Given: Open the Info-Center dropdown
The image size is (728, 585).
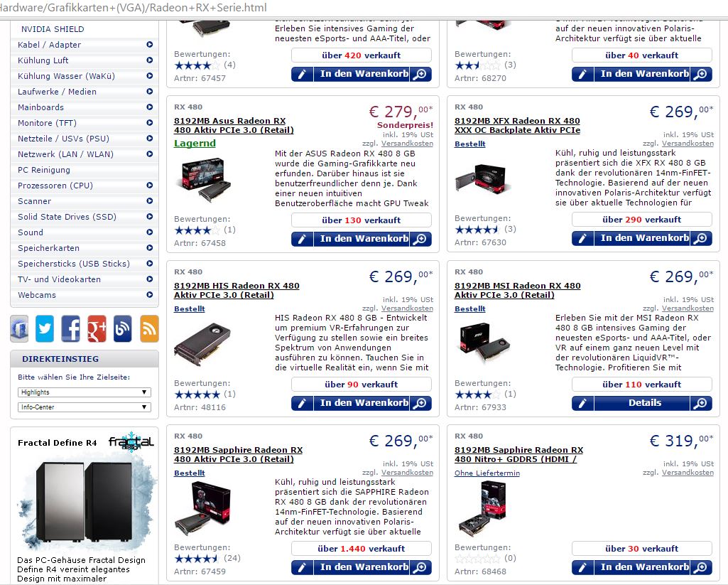Looking at the screenshot, I should pos(85,407).
